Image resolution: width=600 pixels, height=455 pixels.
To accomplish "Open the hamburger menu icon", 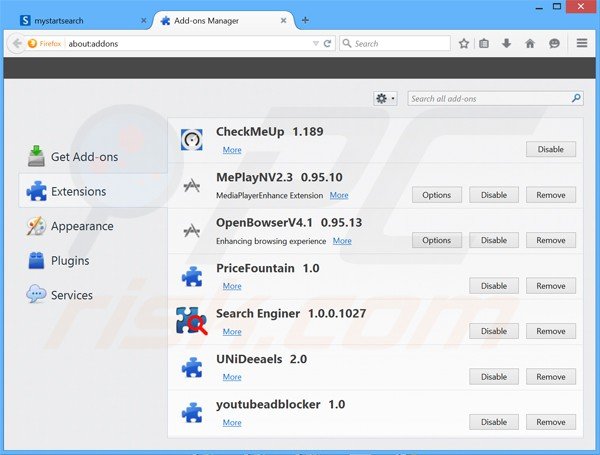I will coord(582,43).
